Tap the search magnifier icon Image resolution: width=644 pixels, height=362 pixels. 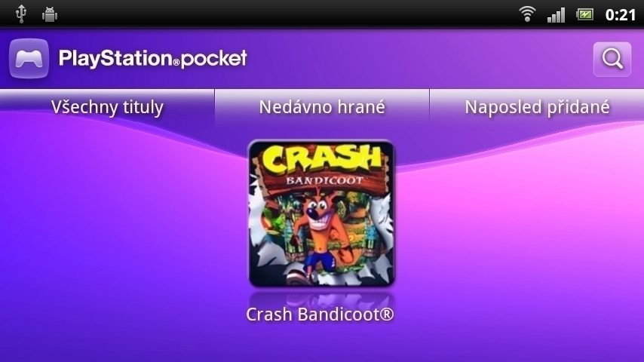coord(612,59)
